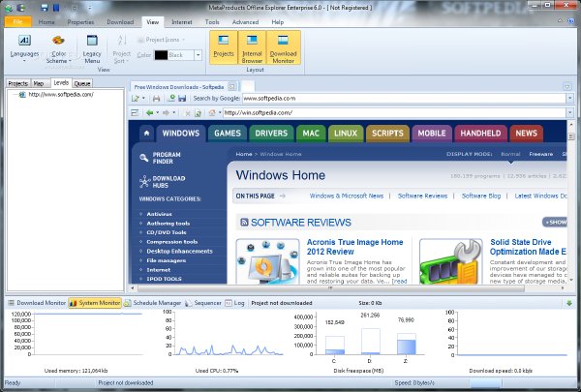The image size is (581, 392).
Task: Click the gray Forward arrow
Action: click(166, 112)
